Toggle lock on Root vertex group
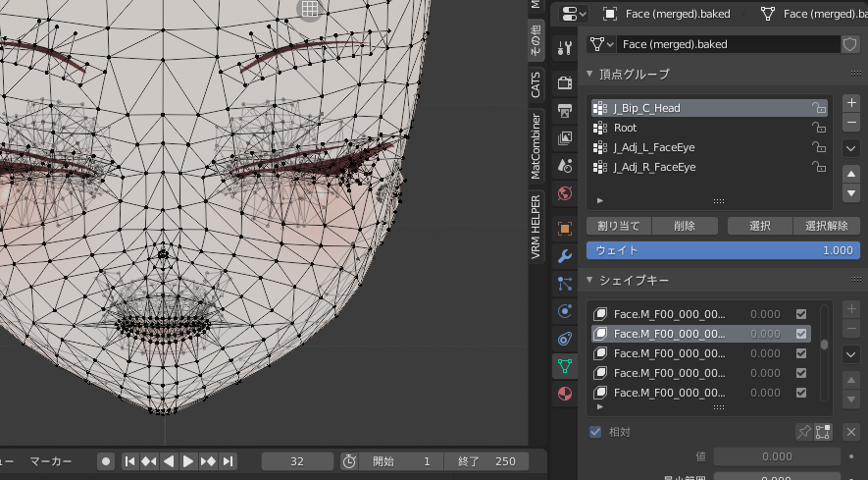Screen dimensions: 868x480 click(819, 128)
